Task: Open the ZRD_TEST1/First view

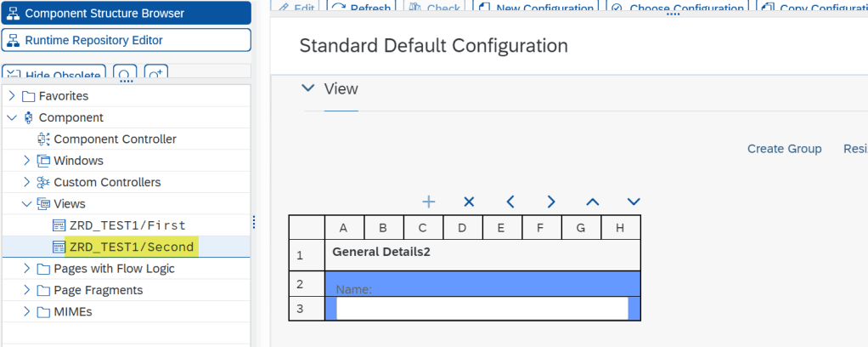Action: coord(127,225)
